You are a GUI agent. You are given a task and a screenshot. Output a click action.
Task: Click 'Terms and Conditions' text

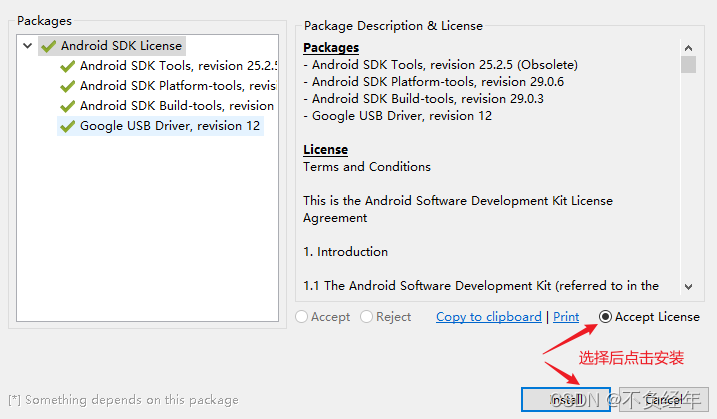pos(367,167)
